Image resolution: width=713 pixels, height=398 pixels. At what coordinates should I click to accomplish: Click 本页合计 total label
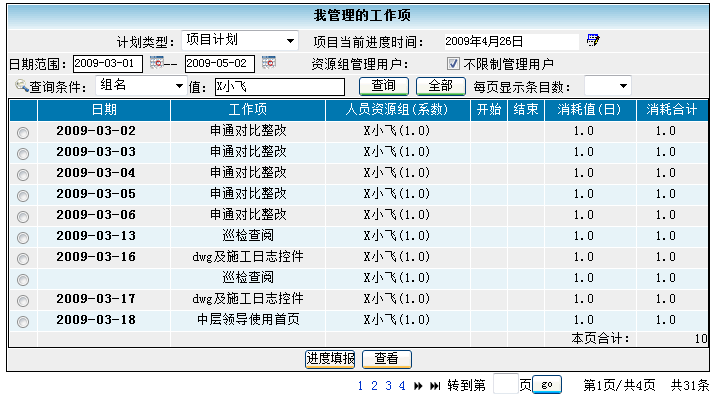601,338
